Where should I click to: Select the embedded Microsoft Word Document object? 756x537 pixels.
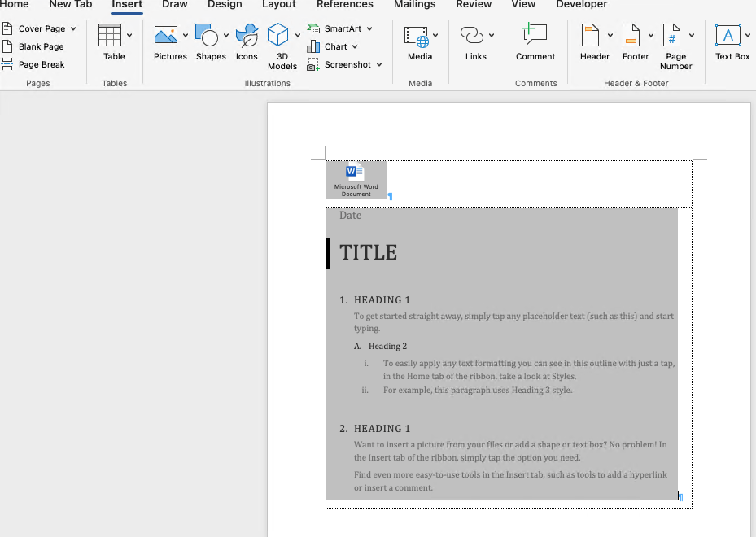pyautogui.click(x=356, y=180)
